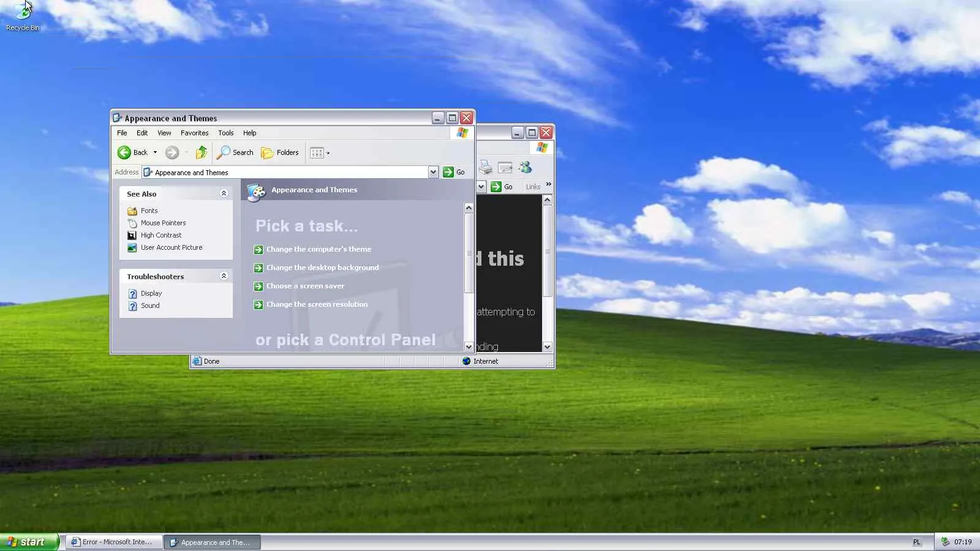This screenshot has width=980, height=551.
Task: Open the Edit menu
Action: 142,133
